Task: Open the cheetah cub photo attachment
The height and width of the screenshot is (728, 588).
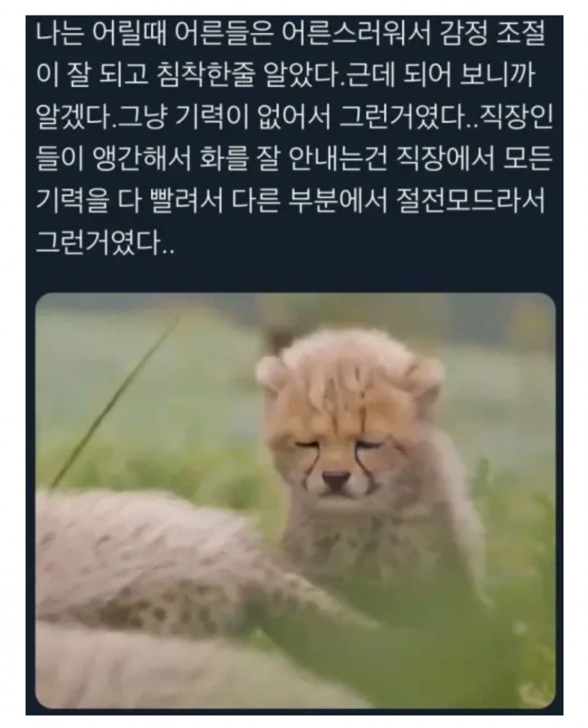Action: coord(295,501)
